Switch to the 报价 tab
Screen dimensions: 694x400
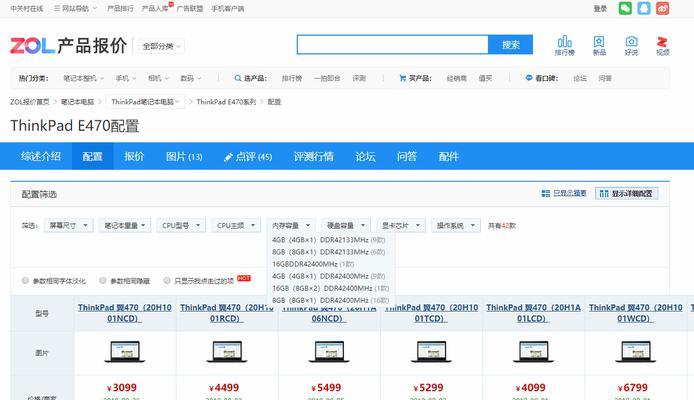point(134,156)
